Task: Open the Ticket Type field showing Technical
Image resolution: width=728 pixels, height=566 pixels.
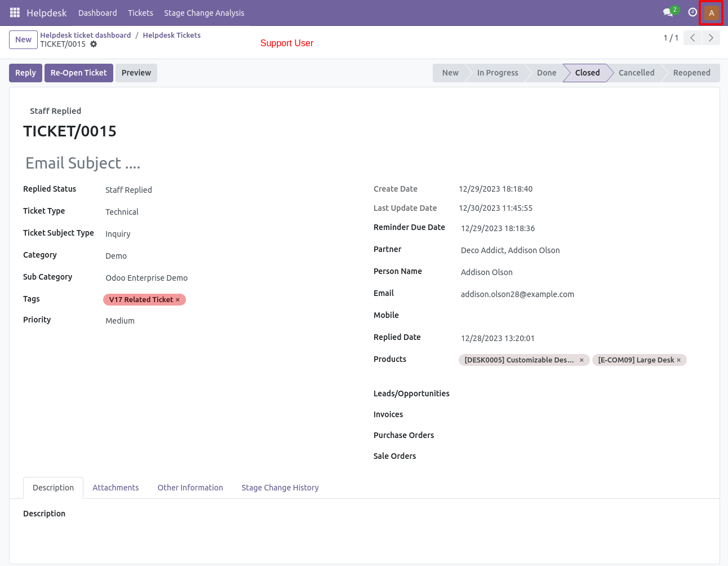Action: 231,212
